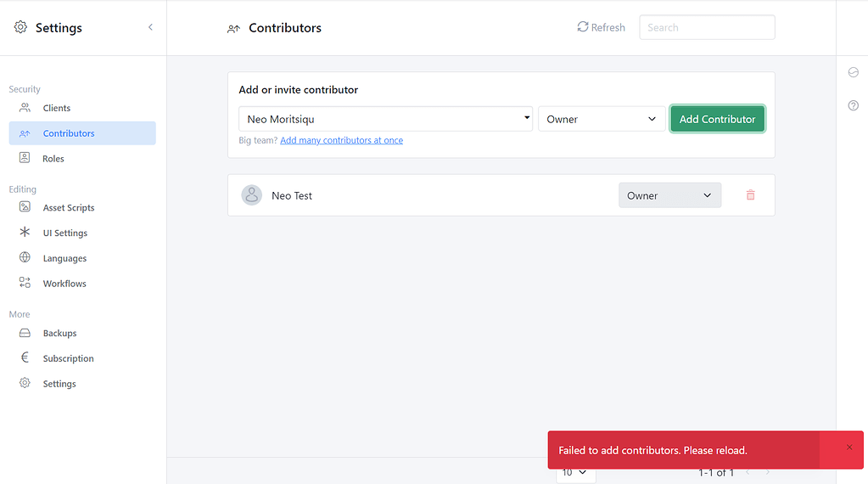Image resolution: width=868 pixels, height=484 pixels.
Task: Change Neo Test's Owner role dropdown
Action: 669,195
